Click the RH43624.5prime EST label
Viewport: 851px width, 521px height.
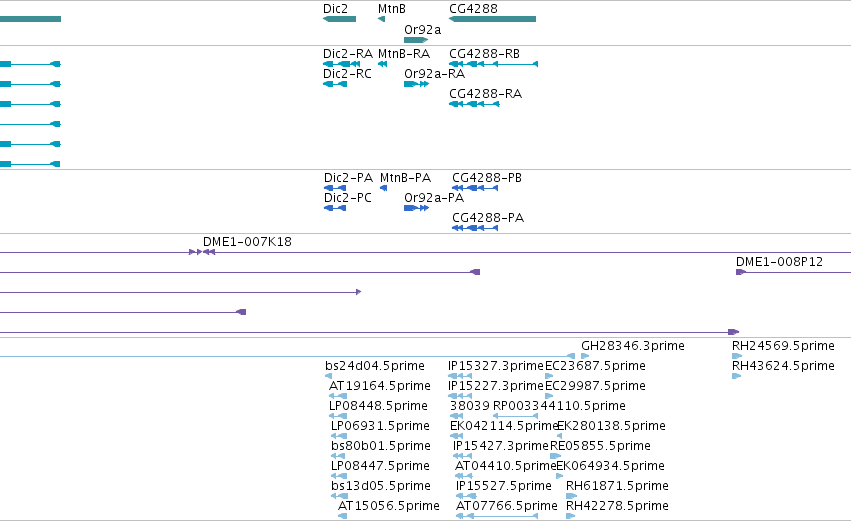point(783,366)
